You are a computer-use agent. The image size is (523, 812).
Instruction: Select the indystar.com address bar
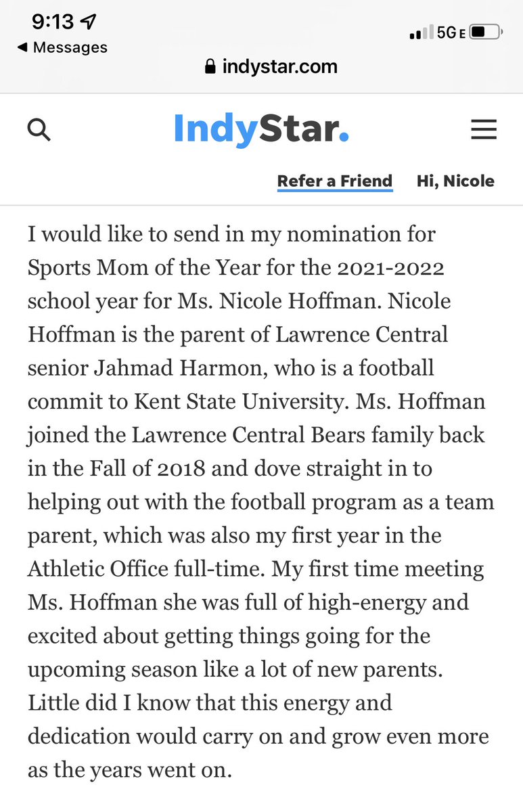[271, 66]
